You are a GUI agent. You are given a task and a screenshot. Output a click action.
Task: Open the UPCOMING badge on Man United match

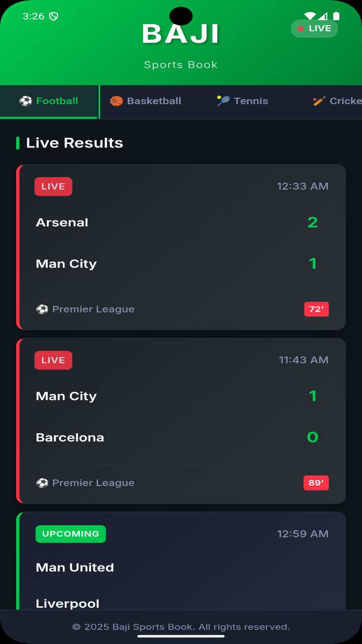[71, 534]
